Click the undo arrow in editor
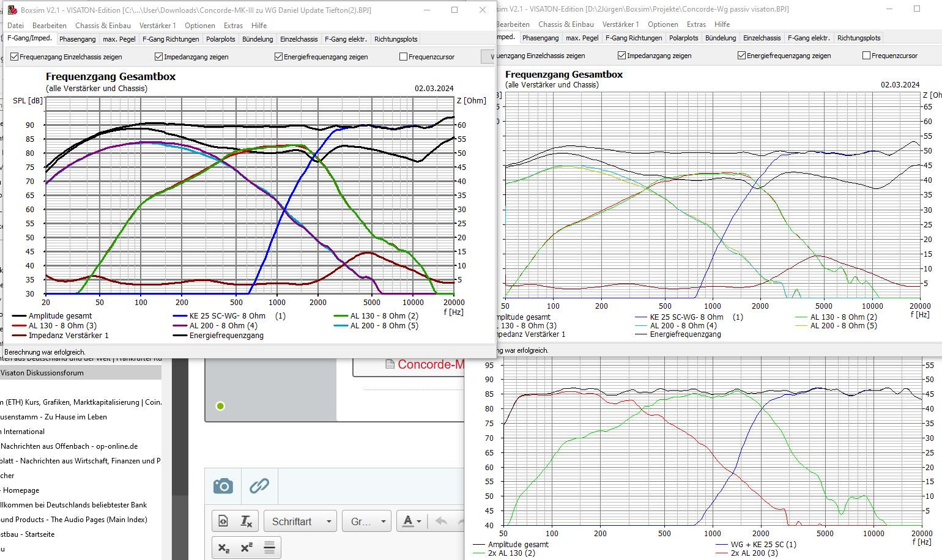 point(441,521)
